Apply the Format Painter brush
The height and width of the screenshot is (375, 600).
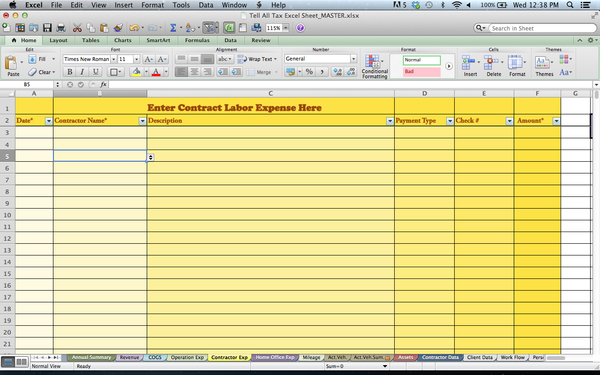coord(118,28)
